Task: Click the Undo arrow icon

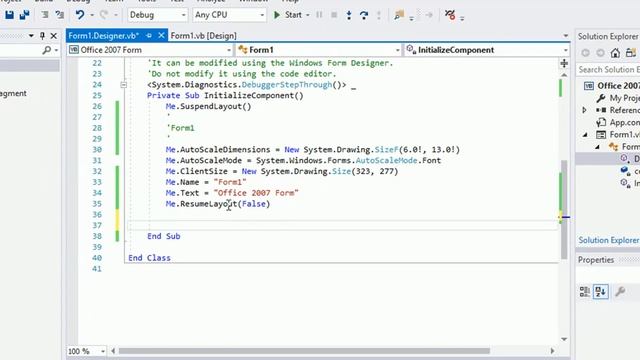Action: (80, 15)
